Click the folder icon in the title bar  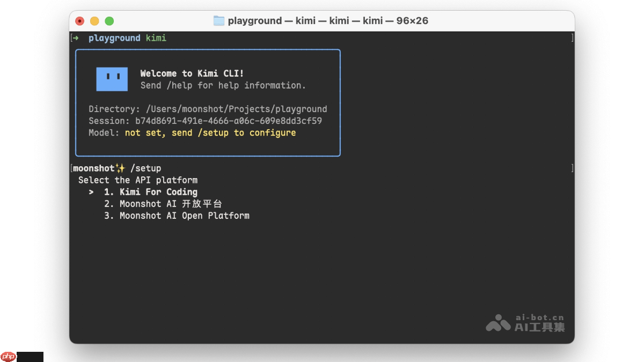[219, 21]
